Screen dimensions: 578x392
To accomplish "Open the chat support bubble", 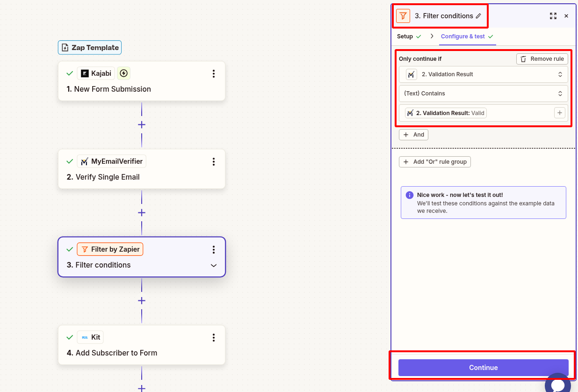I will pyautogui.click(x=557, y=385).
